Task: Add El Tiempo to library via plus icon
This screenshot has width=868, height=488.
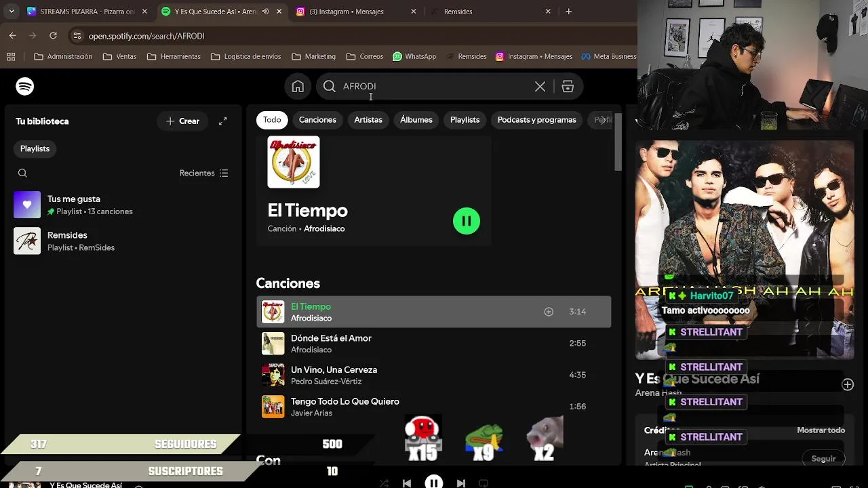Action: click(x=549, y=312)
